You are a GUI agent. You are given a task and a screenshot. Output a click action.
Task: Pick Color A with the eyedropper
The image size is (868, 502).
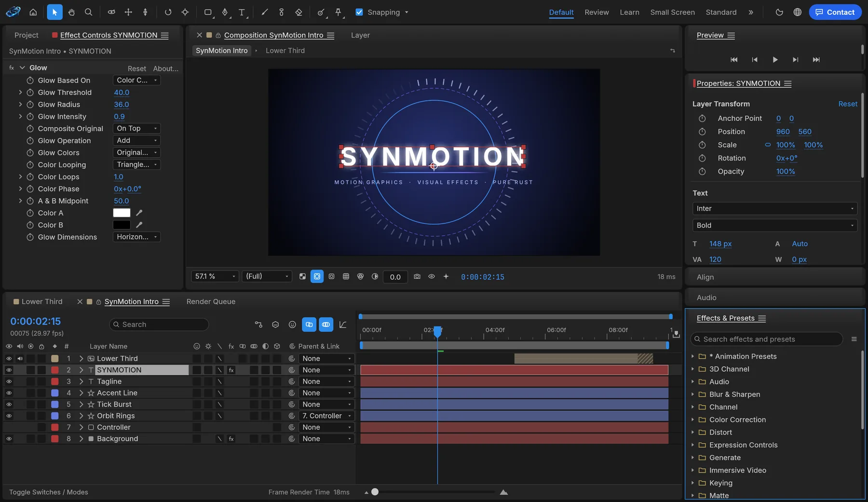[139, 213]
